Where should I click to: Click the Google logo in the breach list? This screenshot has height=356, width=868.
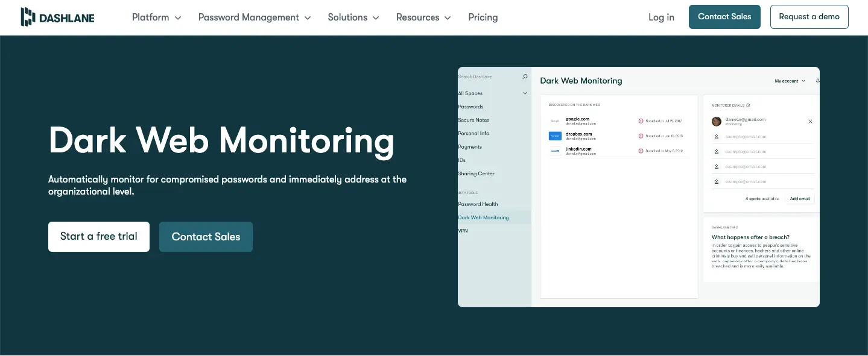pyautogui.click(x=555, y=121)
